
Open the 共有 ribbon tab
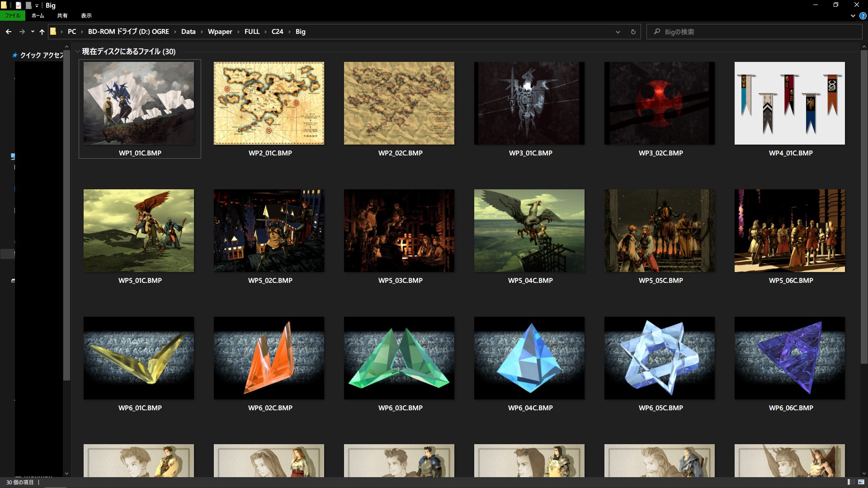tap(62, 16)
